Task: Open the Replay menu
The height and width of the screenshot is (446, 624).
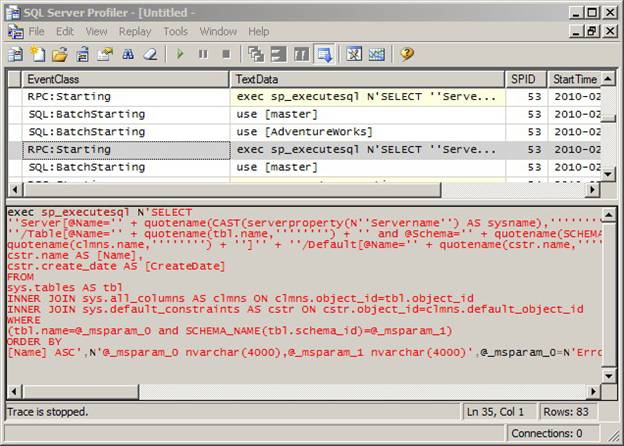Action: pyautogui.click(x=135, y=31)
